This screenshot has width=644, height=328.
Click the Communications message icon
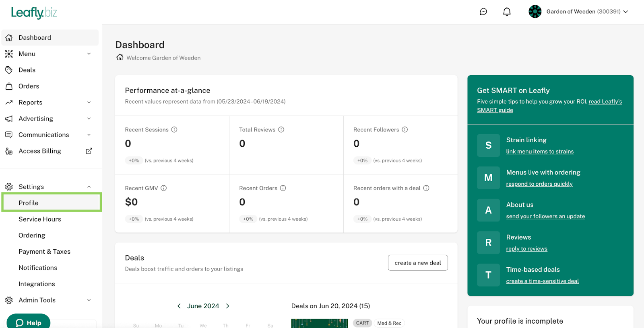point(9,135)
